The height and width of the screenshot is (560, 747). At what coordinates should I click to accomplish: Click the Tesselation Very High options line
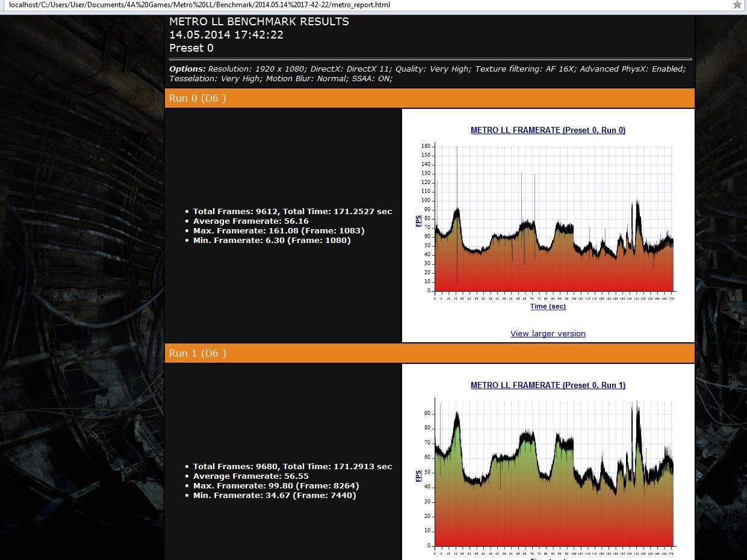click(x=281, y=79)
